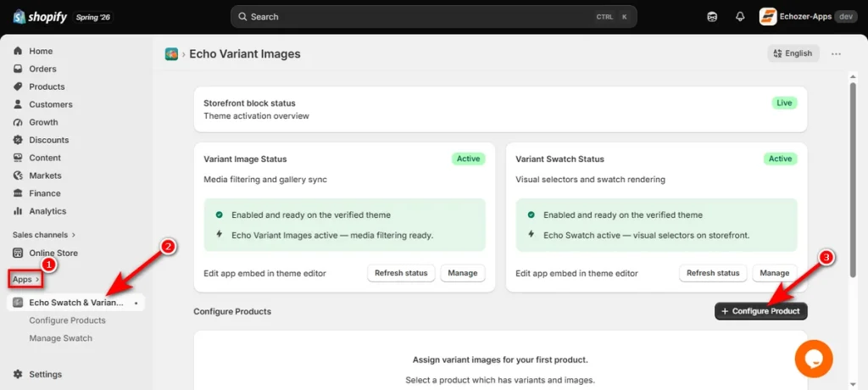Viewport: 868px width, 390px height.
Task: Click the Markets globe icon
Action: (18, 175)
